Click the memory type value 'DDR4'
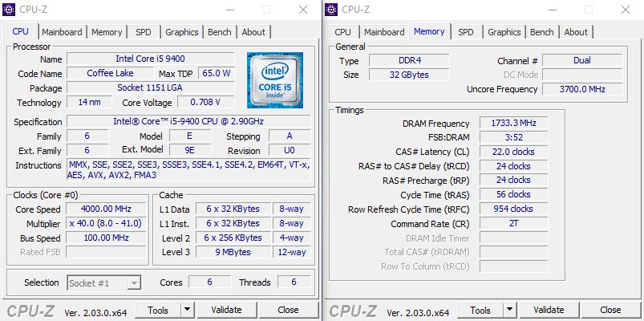Viewport: 644px width, 321px height. (x=409, y=60)
